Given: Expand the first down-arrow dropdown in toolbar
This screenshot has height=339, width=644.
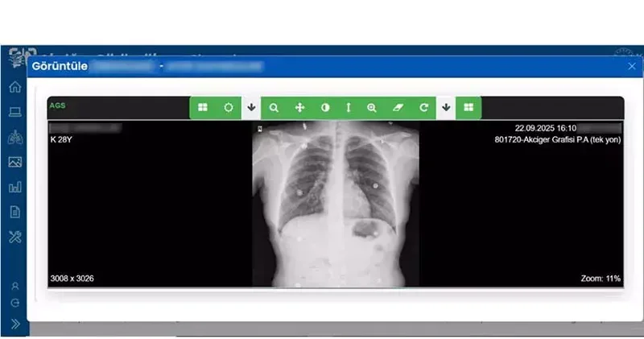Looking at the screenshot, I should (251, 107).
